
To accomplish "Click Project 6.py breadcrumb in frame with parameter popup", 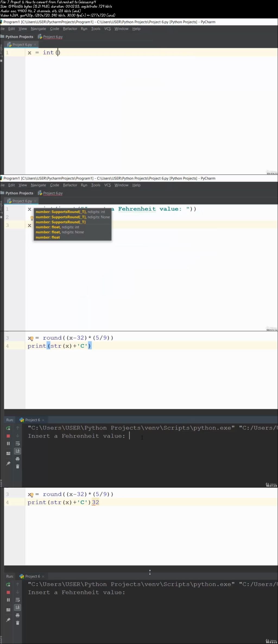I will tap(50, 193).
